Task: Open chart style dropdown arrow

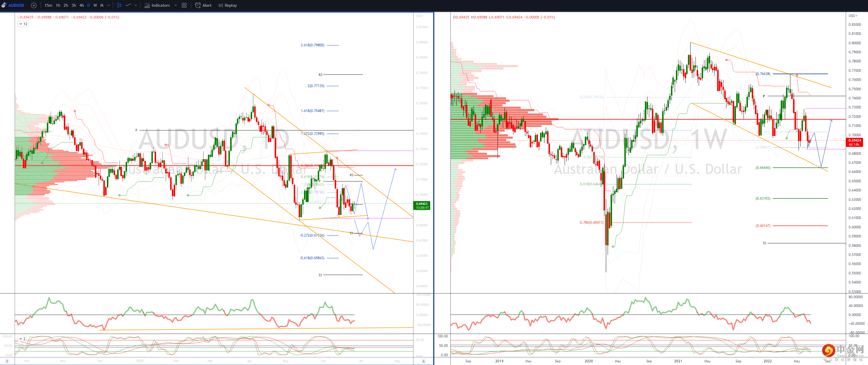Action: click(136, 5)
